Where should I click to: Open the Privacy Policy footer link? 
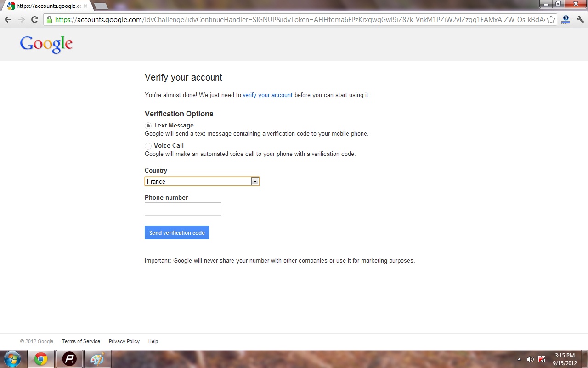[124, 341]
